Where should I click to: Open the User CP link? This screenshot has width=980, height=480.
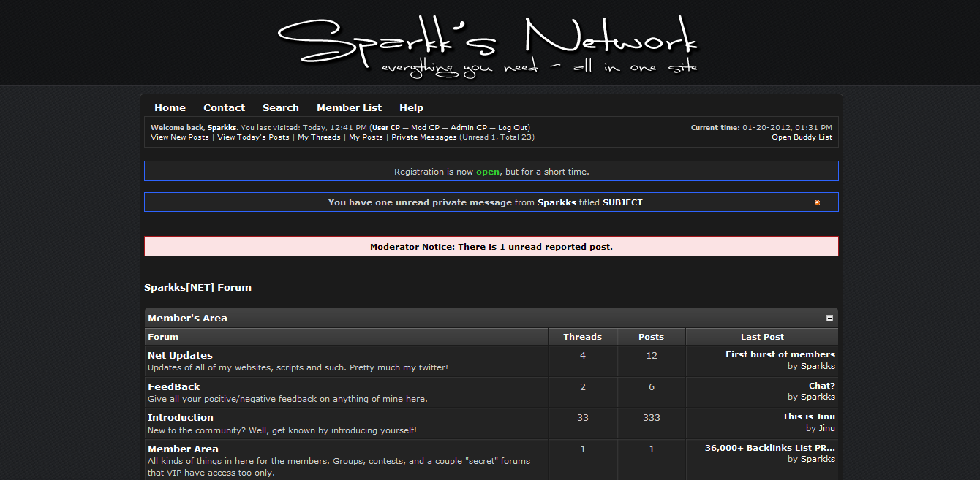click(386, 128)
